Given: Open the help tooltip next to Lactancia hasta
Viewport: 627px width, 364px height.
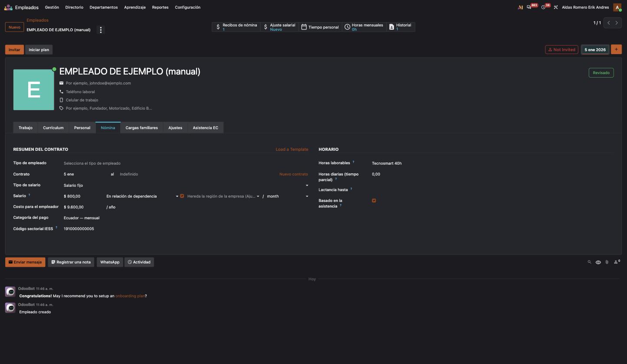Looking at the screenshot, I should [x=351, y=189].
